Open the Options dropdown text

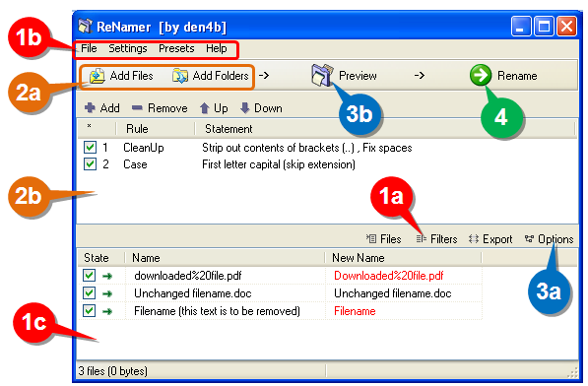(x=555, y=239)
